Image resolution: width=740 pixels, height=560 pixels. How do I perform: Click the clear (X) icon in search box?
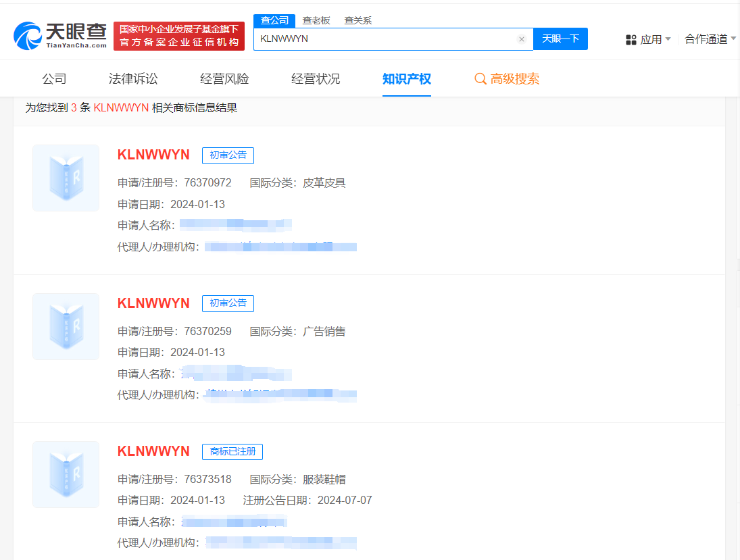(x=521, y=39)
